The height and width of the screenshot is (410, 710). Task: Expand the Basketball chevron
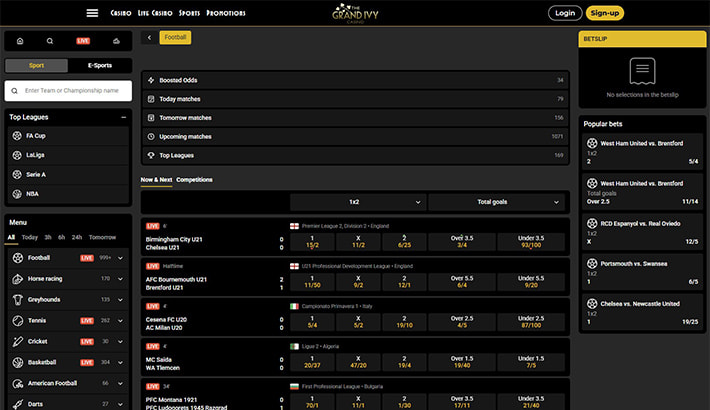click(x=120, y=362)
